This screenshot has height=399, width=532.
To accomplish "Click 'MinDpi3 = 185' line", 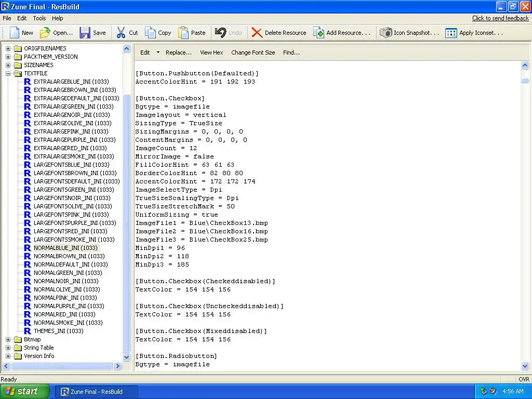I will (162, 264).
